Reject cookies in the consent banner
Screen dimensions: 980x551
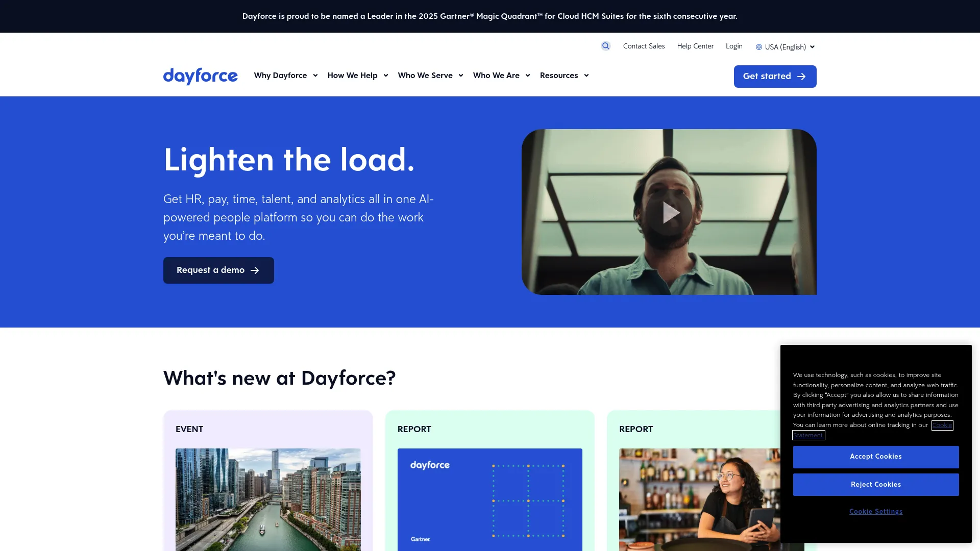pos(876,485)
